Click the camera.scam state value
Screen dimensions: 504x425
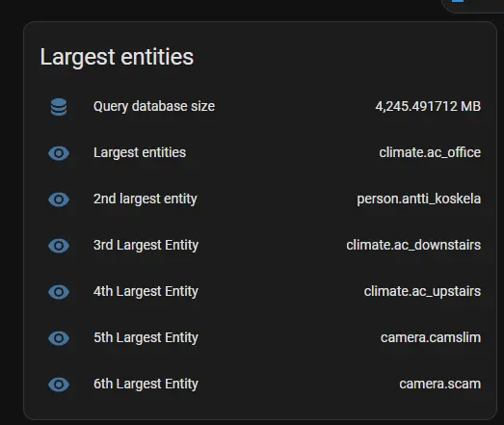[x=440, y=385]
